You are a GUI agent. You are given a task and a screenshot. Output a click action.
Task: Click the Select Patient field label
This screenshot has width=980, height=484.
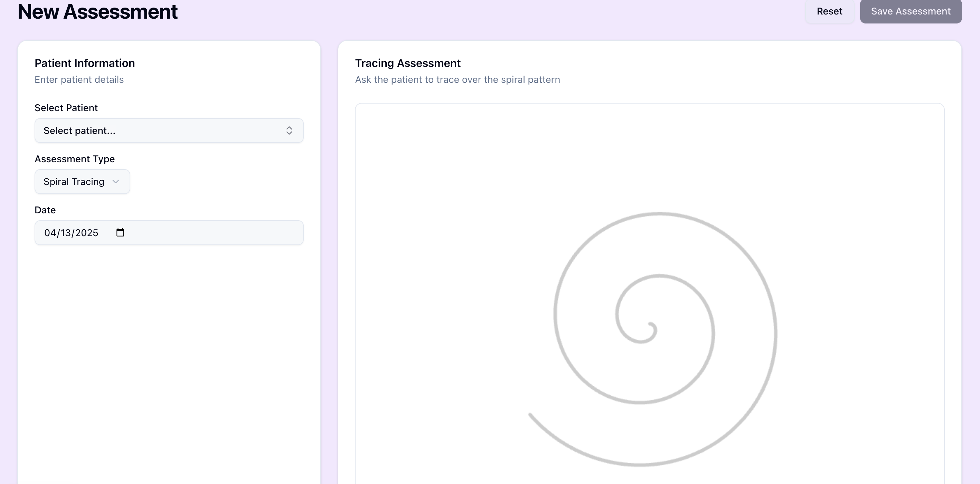(x=66, y=108)
